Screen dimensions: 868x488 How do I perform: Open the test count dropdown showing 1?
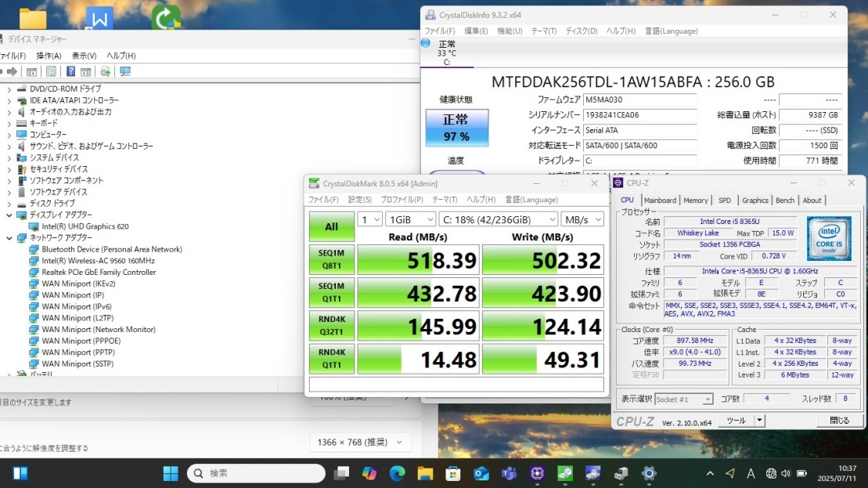(x=369, y=219)
